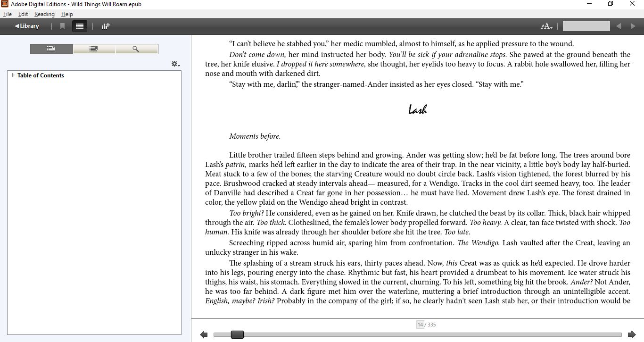Open the Edit menu
Viewport: 644px width, 342px height.
click(x=23, y=14)
